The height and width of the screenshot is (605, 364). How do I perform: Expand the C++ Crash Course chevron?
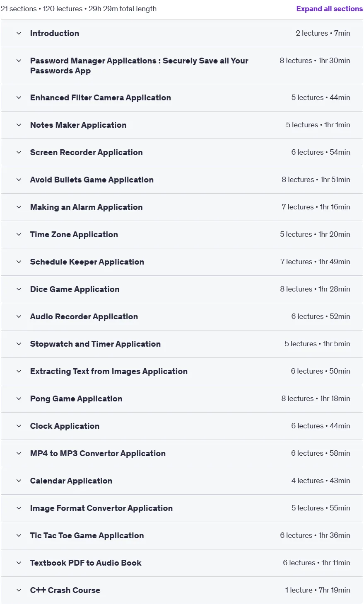tap(19, 590)
